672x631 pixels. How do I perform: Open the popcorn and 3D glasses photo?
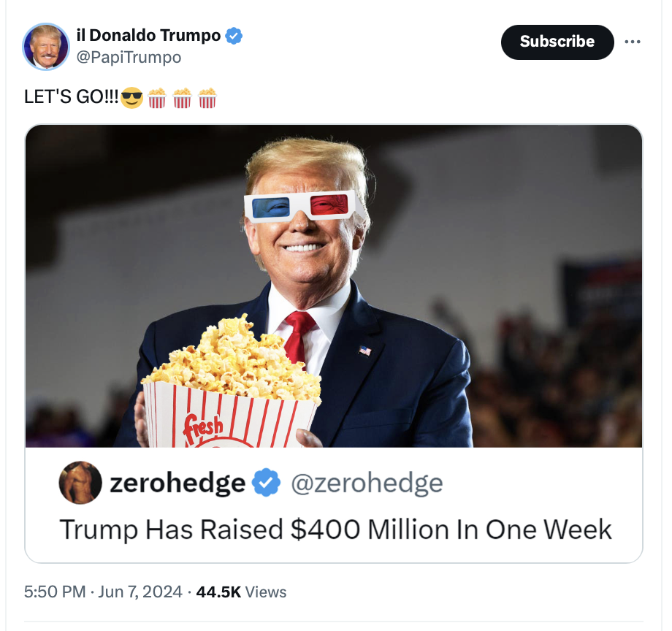[x=334, y=286]
